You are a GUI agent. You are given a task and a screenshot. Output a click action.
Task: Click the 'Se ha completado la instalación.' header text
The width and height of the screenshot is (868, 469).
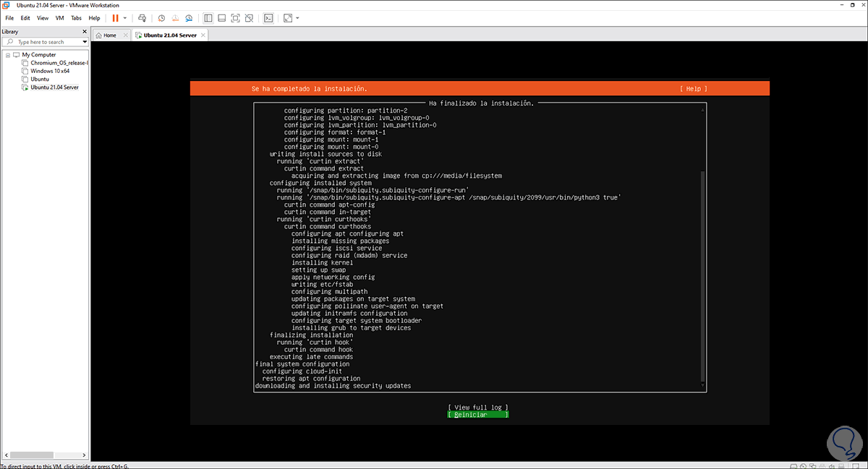pyautogui.click(x=309, y=88)
